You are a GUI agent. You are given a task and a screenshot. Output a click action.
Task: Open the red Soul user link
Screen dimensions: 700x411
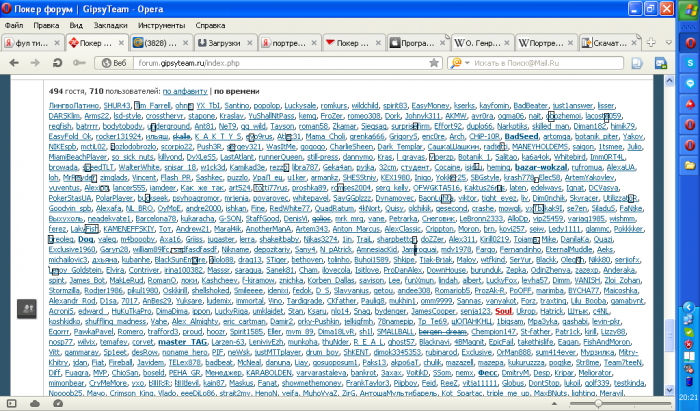[503, 311]
